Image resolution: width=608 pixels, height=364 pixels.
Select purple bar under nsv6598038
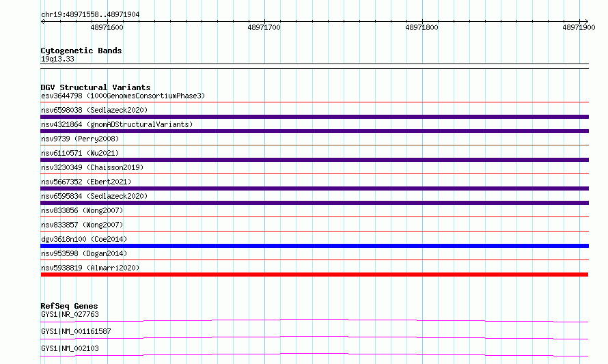pos(314,117)
